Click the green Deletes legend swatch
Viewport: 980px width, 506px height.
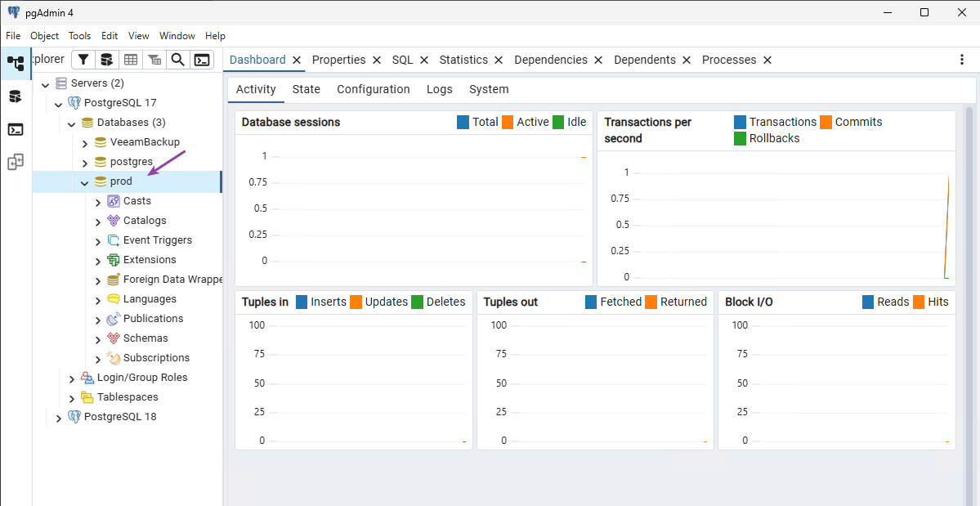point(418,302)
